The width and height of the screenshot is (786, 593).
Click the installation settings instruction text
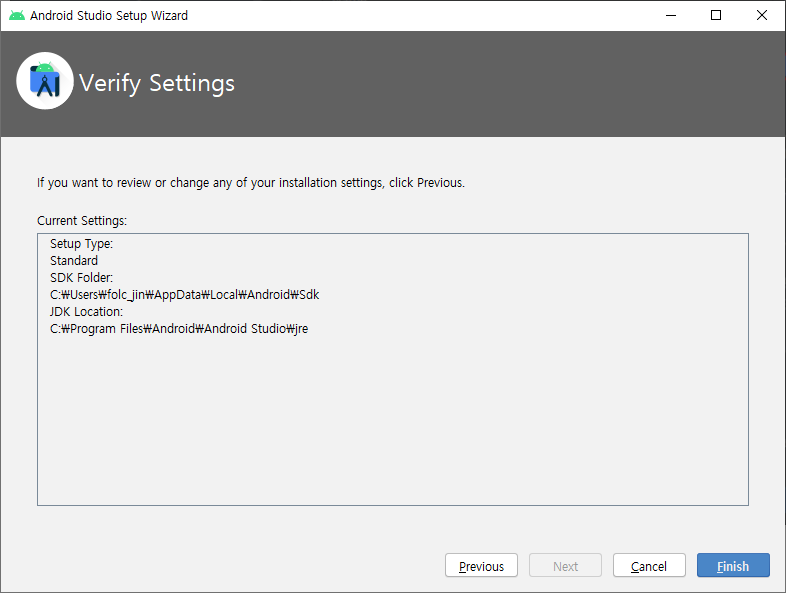[251, 183]
